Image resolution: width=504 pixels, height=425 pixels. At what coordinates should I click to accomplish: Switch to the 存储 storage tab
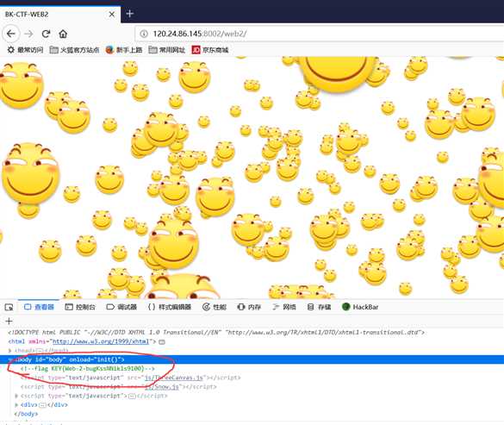pos(319,307)
